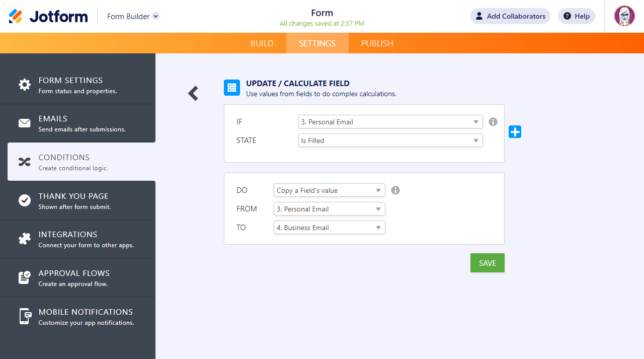Open the Form Builder switcher dropdown
The height and width of the screenshot is (359, 644).
click(x=133, y=17)
